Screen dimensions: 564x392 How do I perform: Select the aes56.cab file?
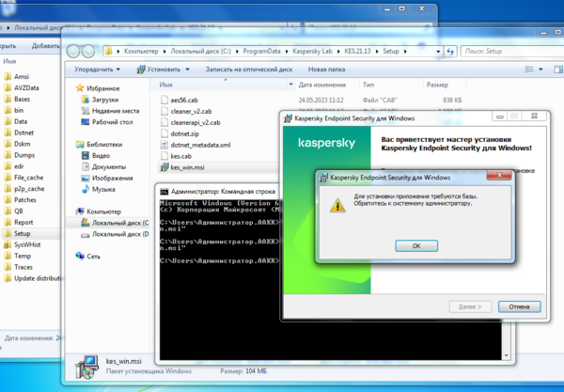pyautogui.click(x=184, y=100)
